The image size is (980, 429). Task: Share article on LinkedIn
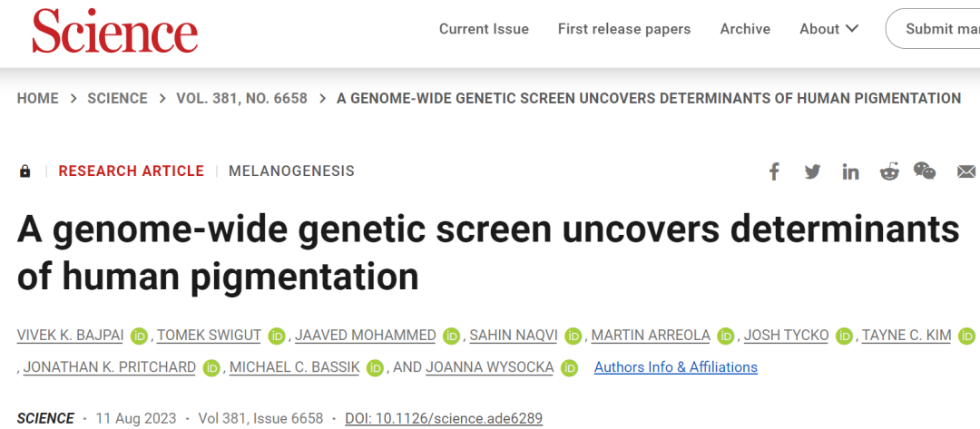[850, 171]
